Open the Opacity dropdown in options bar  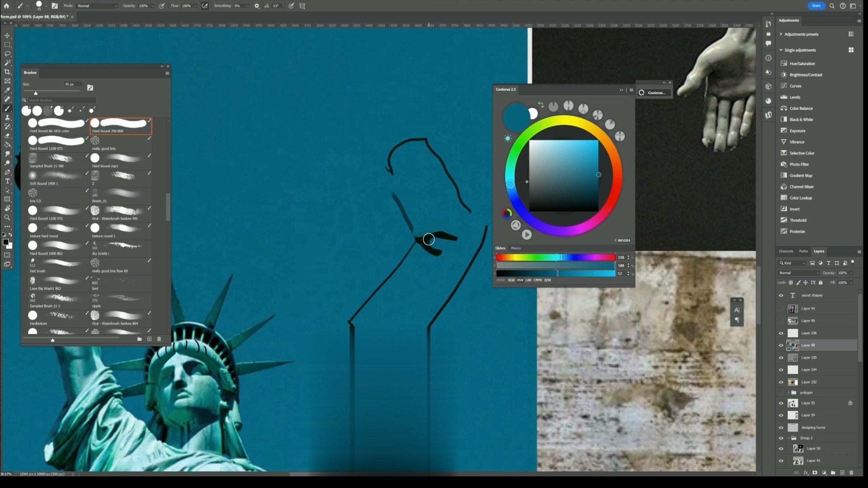(x=152, y=6)
